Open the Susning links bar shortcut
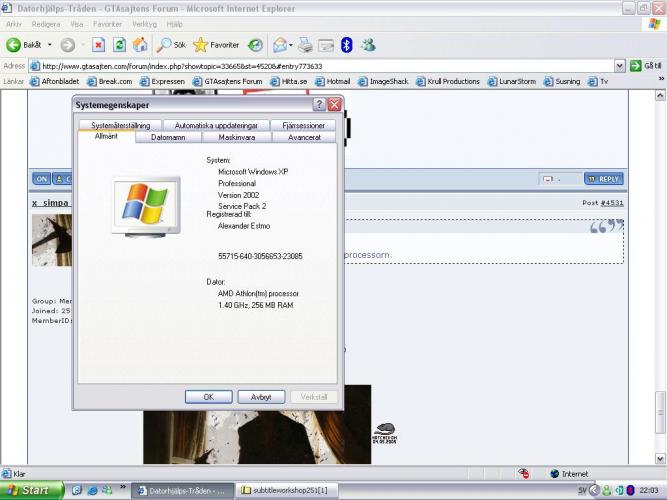The image size is (667, 500). click(562, 81)
